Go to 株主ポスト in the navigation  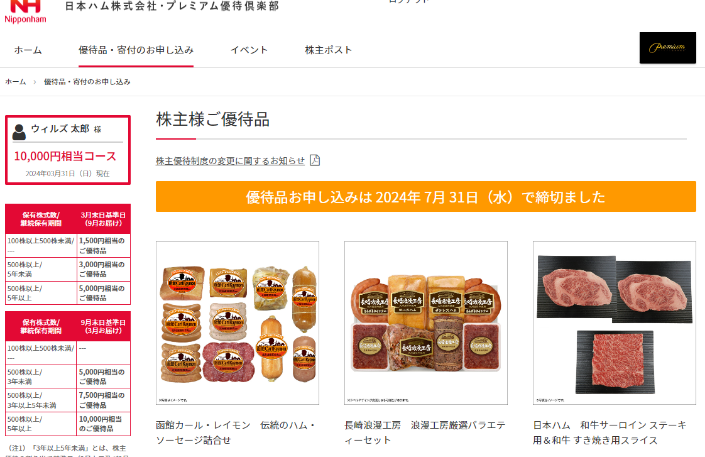tap(328, 50)
